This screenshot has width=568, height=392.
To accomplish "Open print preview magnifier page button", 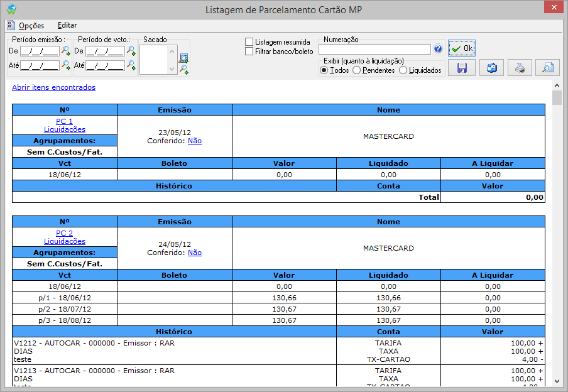I will [x=548, y=68].
